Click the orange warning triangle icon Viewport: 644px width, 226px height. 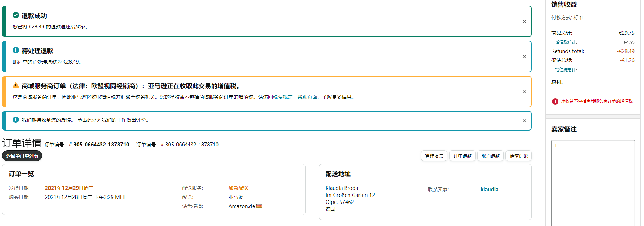point(16,85)
